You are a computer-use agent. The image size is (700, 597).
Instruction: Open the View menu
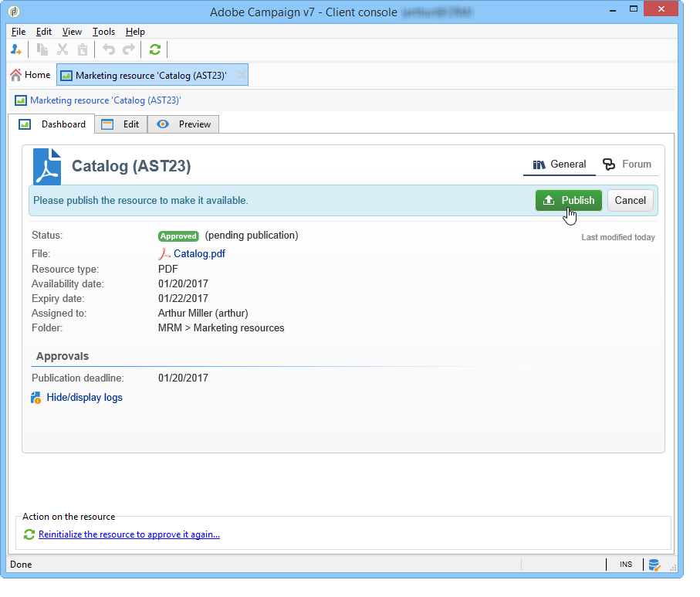coord(72,32)
